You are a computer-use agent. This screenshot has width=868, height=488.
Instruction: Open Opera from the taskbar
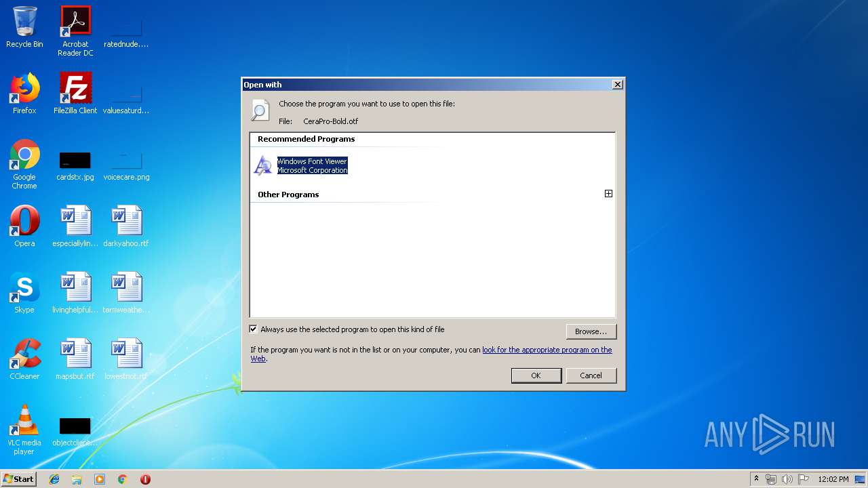coord(145,479)
